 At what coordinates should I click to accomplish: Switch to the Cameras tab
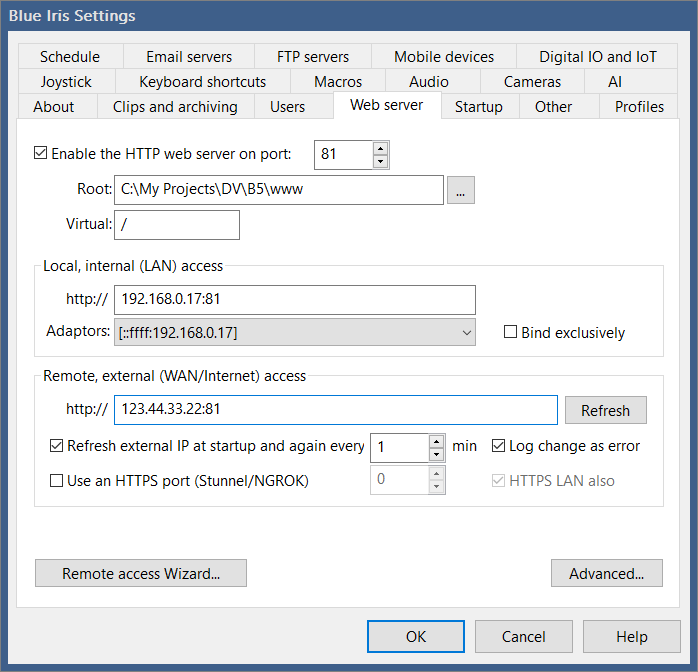[x=532, y=81]
